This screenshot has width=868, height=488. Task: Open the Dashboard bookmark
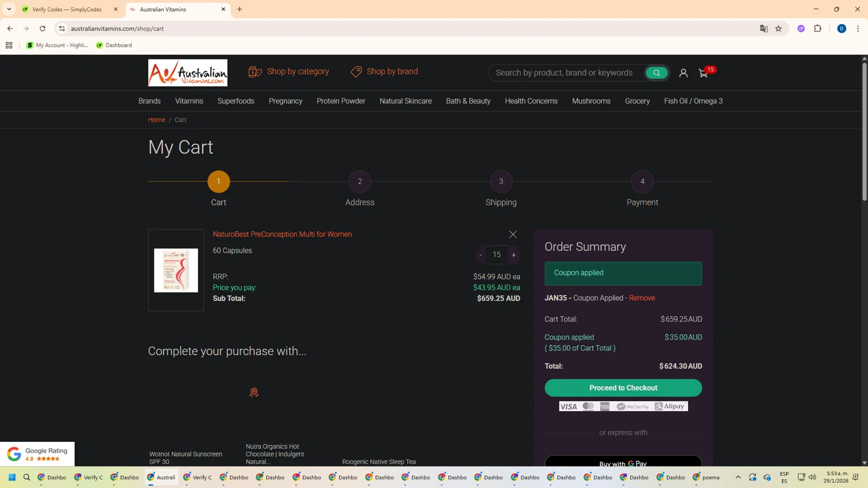[x=114, y=45]
